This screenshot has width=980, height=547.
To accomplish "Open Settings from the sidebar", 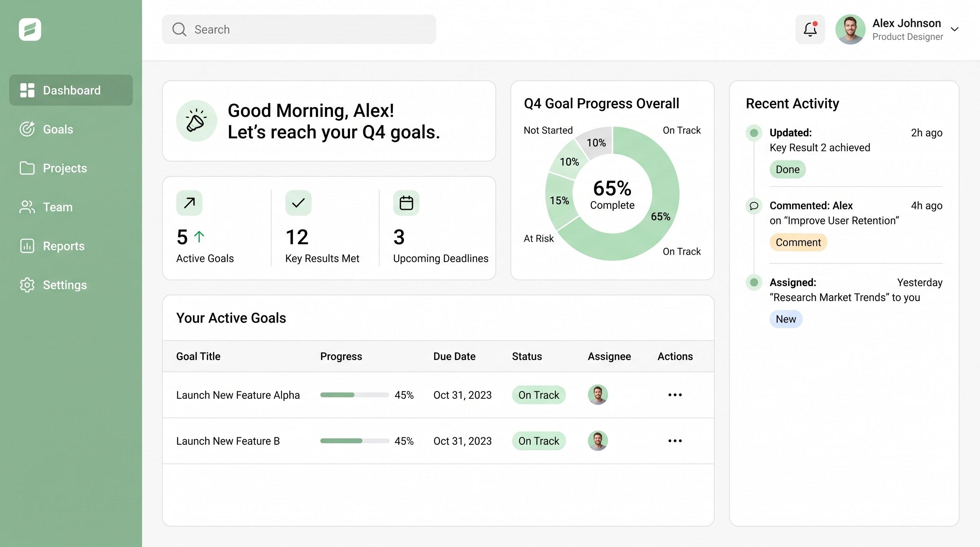I will tap(53, 285).
